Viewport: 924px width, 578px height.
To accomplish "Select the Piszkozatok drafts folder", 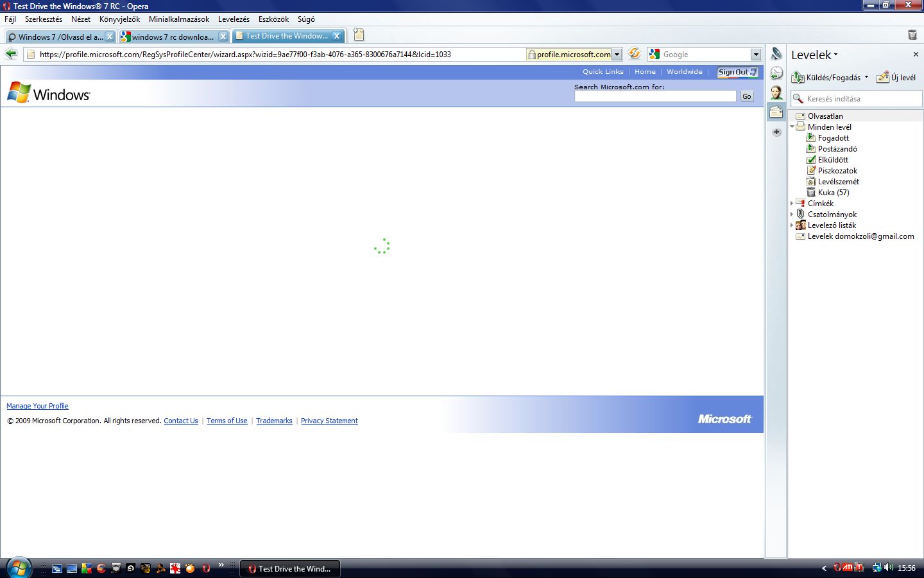I will click(x=837, y=171).
